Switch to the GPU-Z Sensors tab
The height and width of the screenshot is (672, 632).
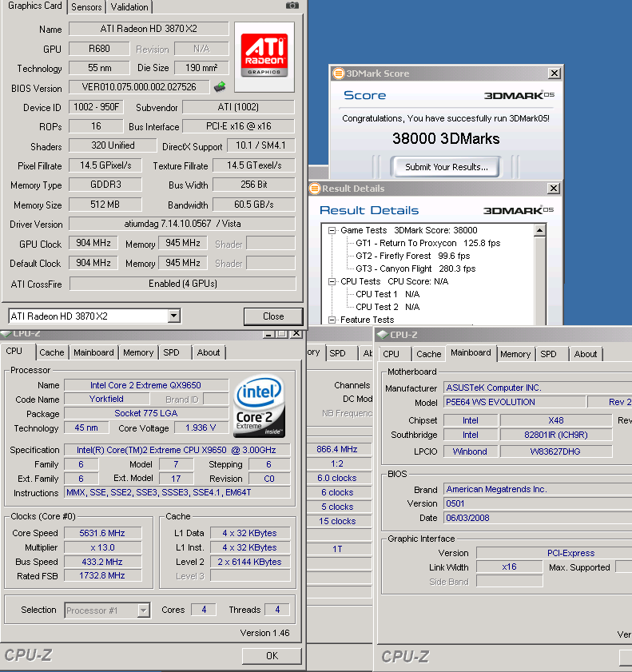86,7
